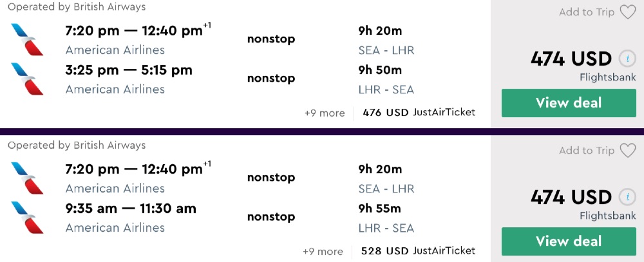644x262 pixels.
Task: Click airline logo for 3:25 pm return flight
Action: 27,79
